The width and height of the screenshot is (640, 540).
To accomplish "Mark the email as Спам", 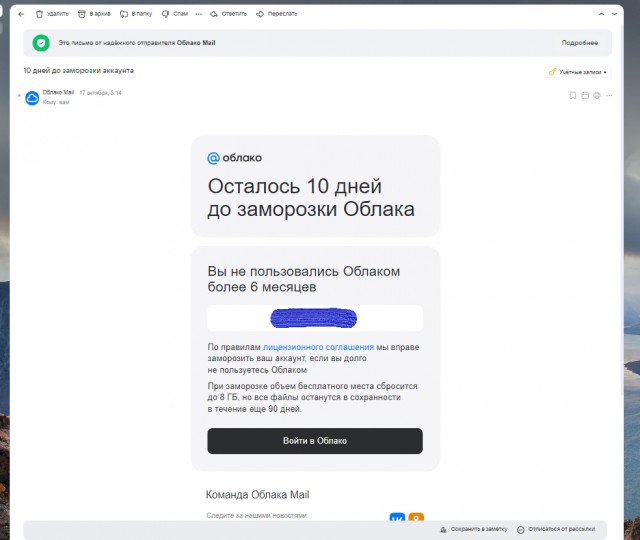I will [175, 14].
